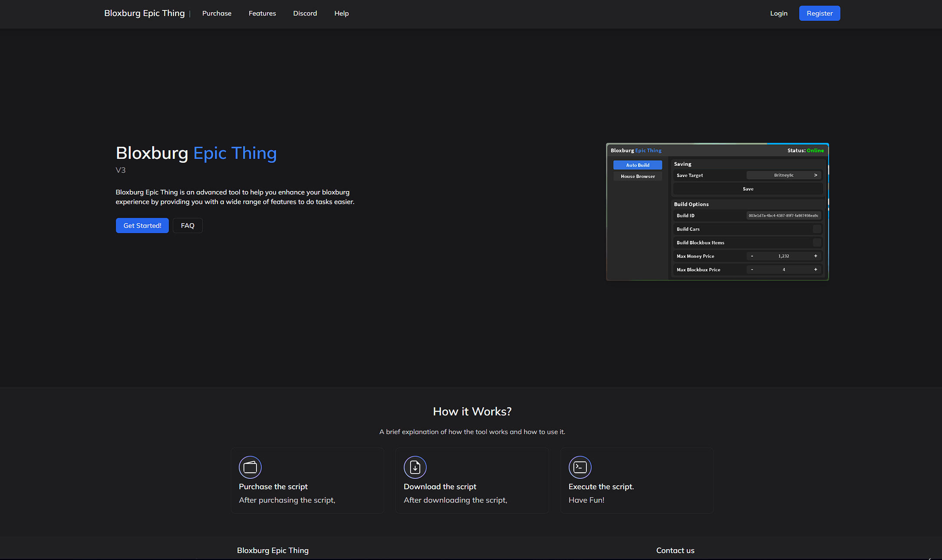This screenshot has height=560, width=942.
Task: Click the House Browser panel icon
Action: [637, 176]
